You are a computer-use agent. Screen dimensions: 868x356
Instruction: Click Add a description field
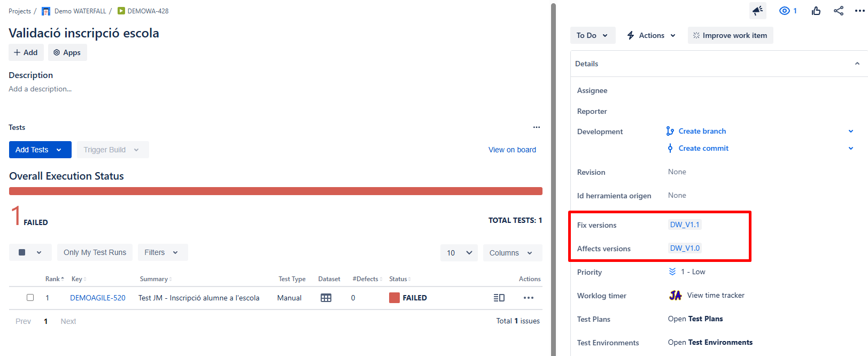click(x=40, y=89)
